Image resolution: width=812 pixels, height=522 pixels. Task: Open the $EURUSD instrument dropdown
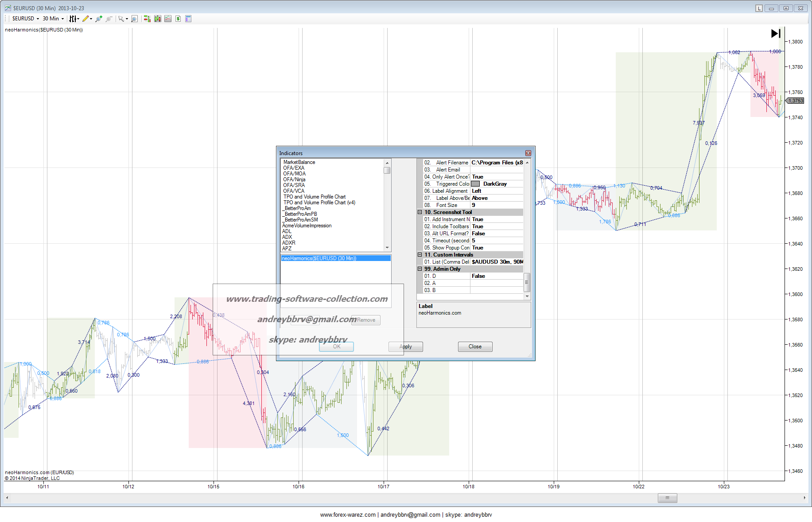[25, 19]
